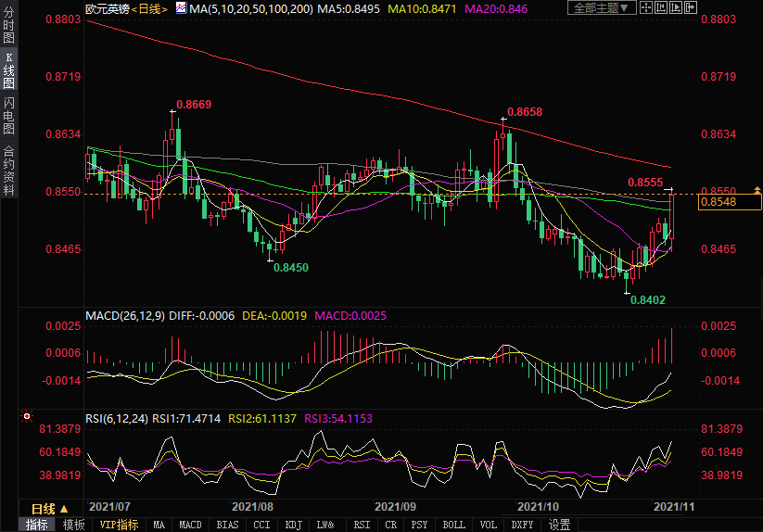Click the 设置 settings button

pyautogui.click(x=559, y=525)
